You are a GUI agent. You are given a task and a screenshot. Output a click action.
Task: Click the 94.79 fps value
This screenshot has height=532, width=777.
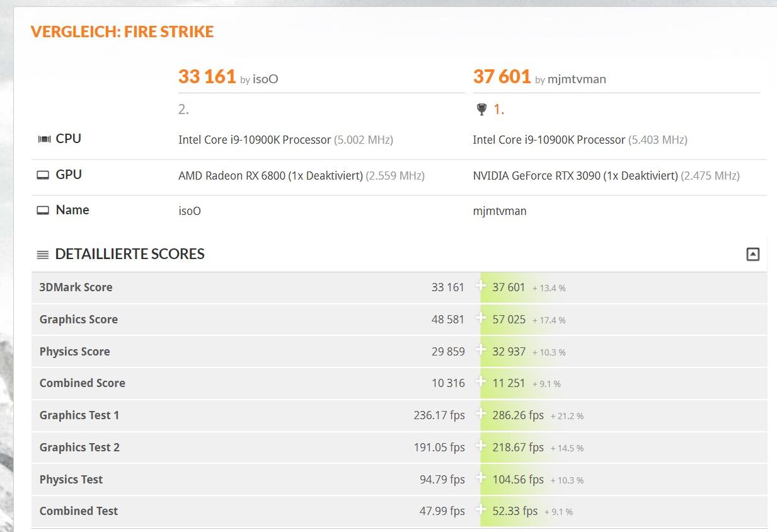pyautogui.click(x=442, y=480)
